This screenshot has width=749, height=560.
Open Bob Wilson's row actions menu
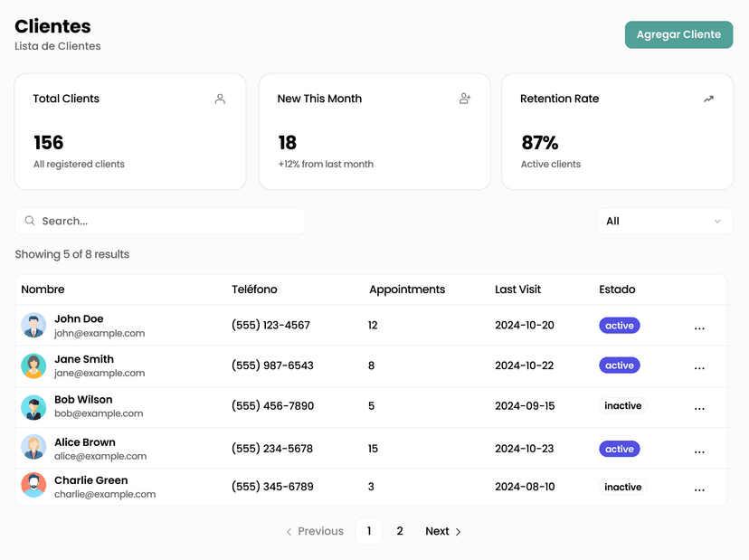pyautogui.click(x=699, y=409)
